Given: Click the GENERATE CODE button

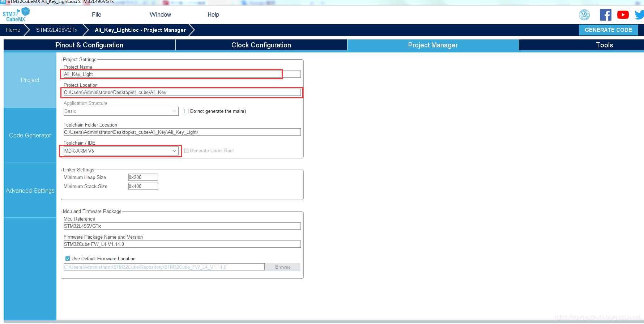Looking at the screenshot, I should (608, 30).
